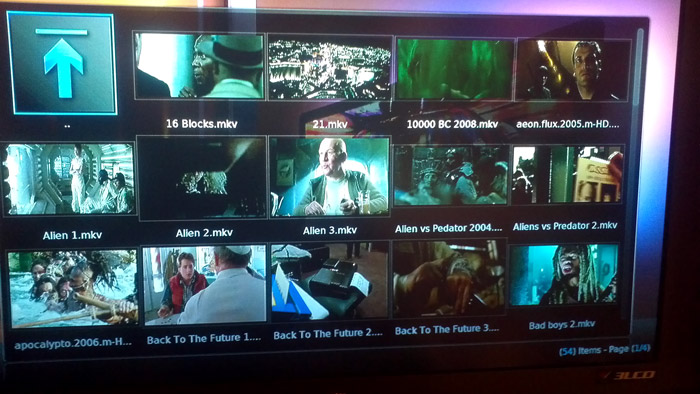Select the 21.mkv city lights thumbnail
700x394 pixels.
point(330,67)
